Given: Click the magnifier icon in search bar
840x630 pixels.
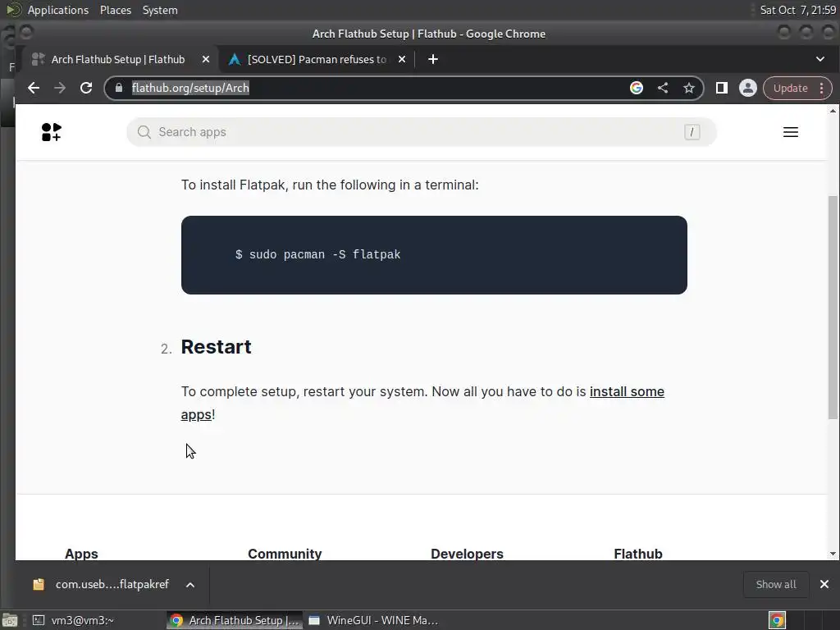Looking at the screenshot, I should pyautogui.click(x=144, y=132).
